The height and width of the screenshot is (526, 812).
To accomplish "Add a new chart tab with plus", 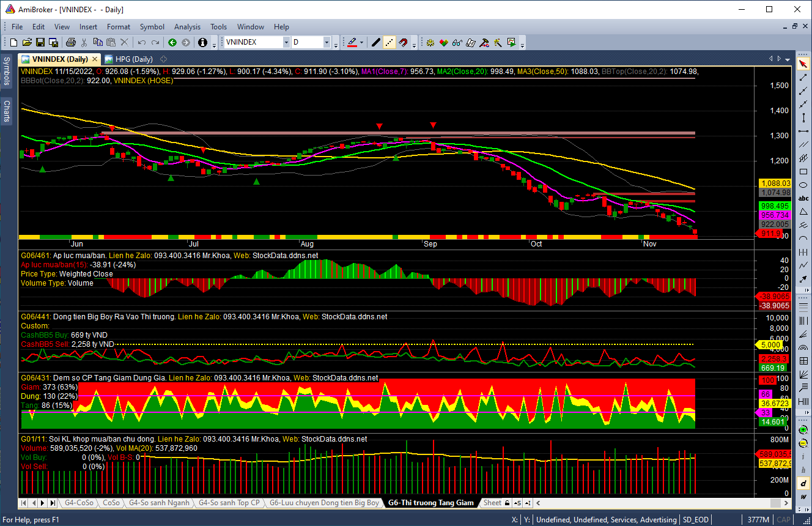I will [x=163, y=59].
